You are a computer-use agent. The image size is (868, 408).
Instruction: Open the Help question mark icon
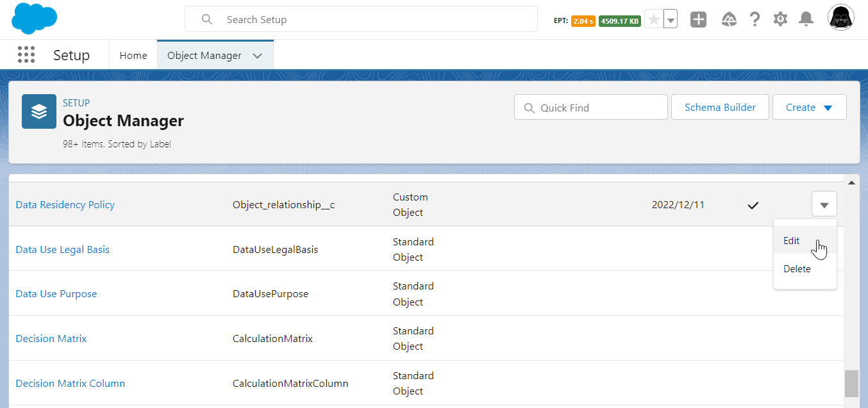coord(755,20)
